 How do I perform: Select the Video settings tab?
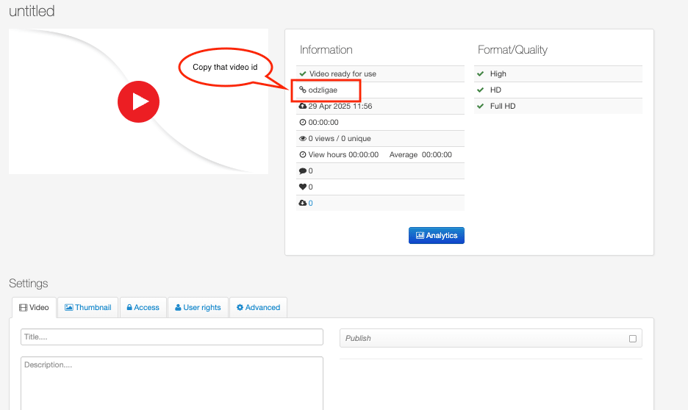[34, 307]
